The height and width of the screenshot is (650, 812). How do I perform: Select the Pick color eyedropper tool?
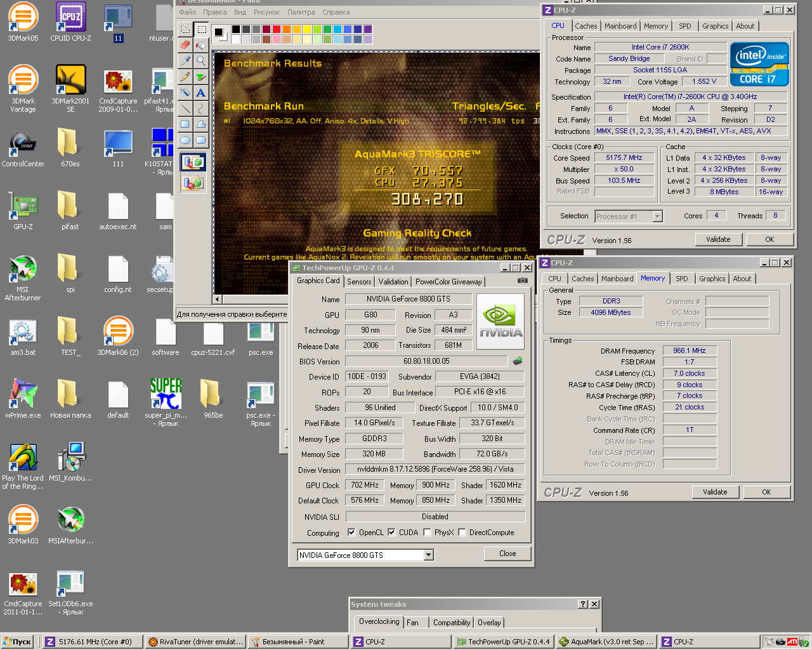[x=185, y=61]
